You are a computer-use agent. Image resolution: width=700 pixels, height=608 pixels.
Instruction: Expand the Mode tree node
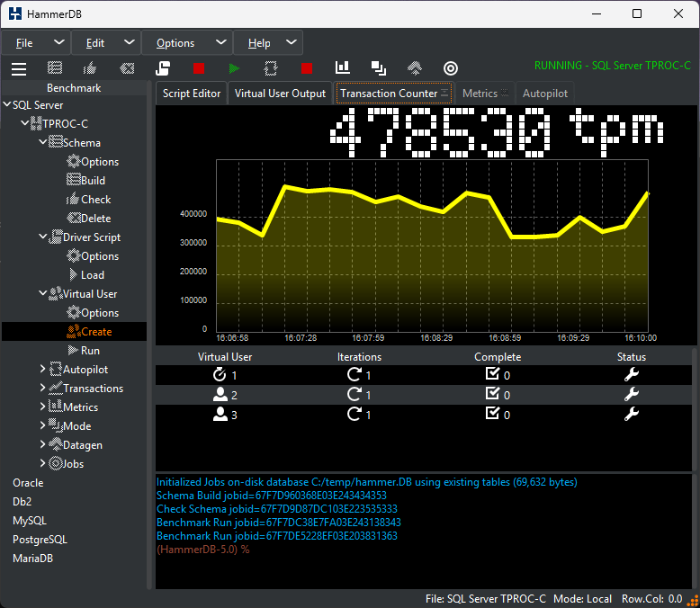click(x=43, y=425)
